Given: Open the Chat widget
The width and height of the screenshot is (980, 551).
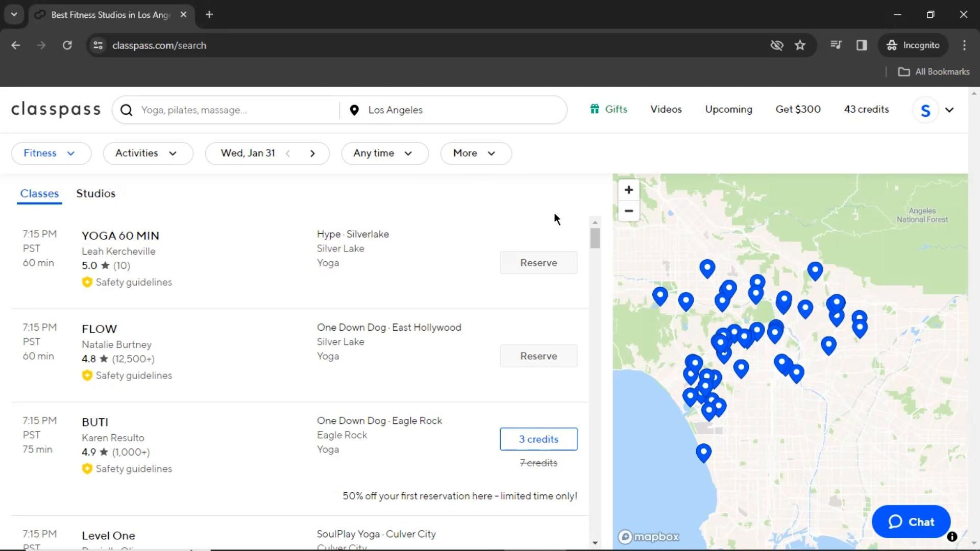Looking at the screenshot, I should click(x=911, y=522).
